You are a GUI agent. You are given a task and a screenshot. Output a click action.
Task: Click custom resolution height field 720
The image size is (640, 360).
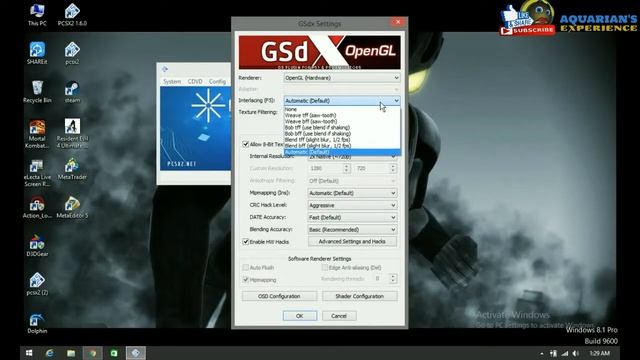(x=372, y=168)
